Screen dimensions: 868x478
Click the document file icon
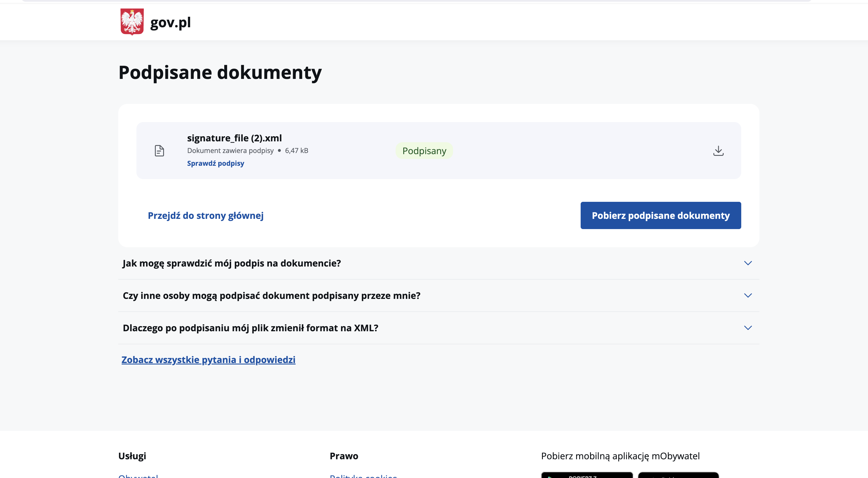point(159,150)
